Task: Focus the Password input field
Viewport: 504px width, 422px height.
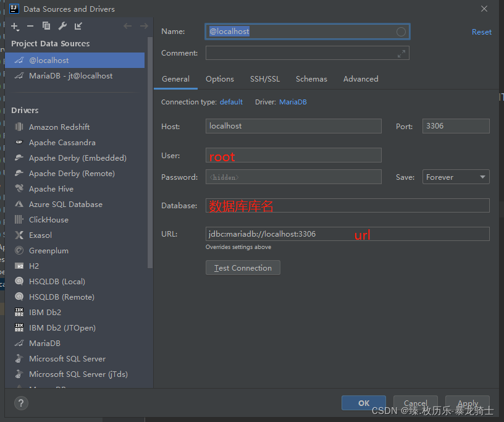Action: pyautogui.click(x=293, y=177)
